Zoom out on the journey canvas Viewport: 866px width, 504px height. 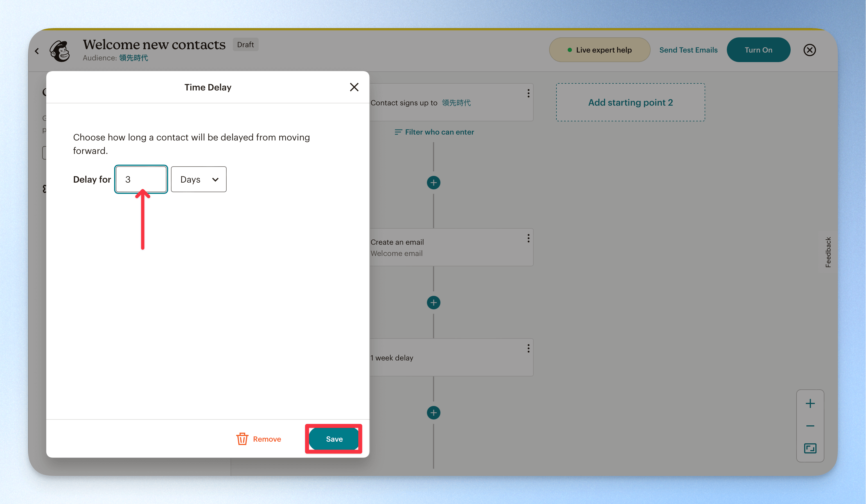[x=810, y=426]
